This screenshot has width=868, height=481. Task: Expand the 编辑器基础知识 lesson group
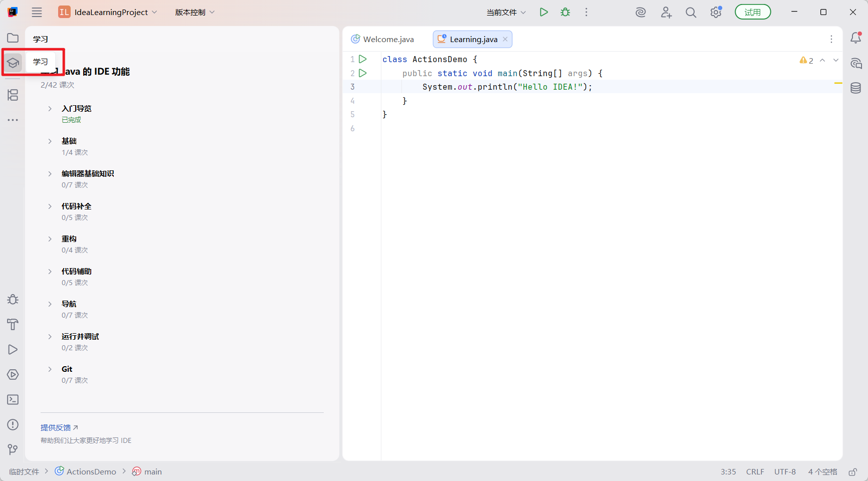point(50,174)
